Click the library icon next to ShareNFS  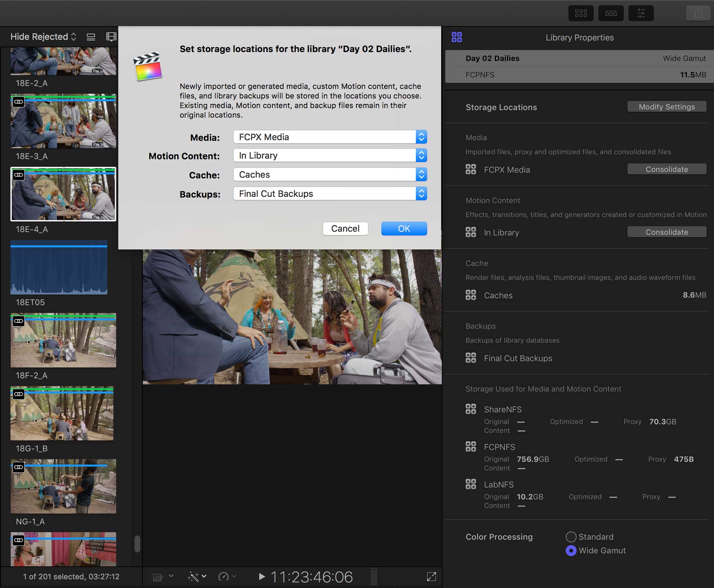click(471, 409)
